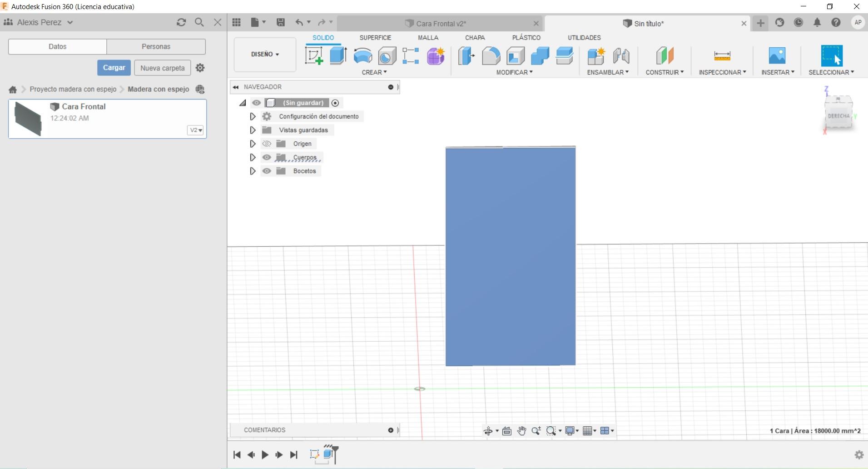Activate the Extrude tool

pos(338,56)
